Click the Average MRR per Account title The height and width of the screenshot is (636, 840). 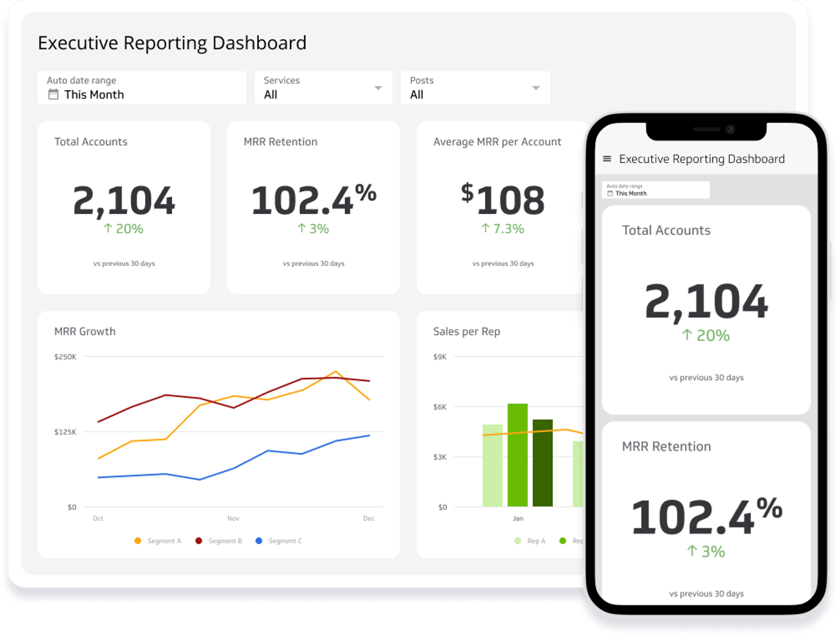497,142
